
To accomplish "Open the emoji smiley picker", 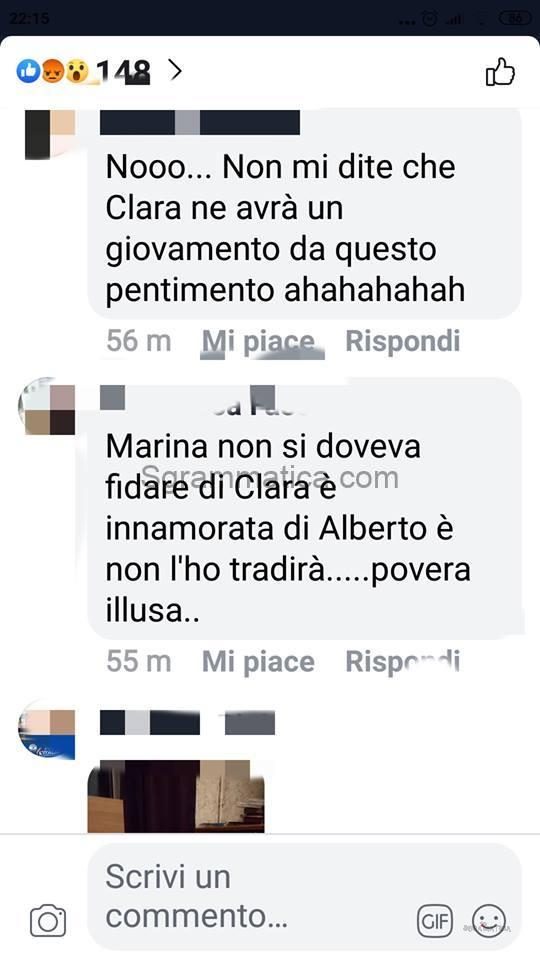I will 489,920.
